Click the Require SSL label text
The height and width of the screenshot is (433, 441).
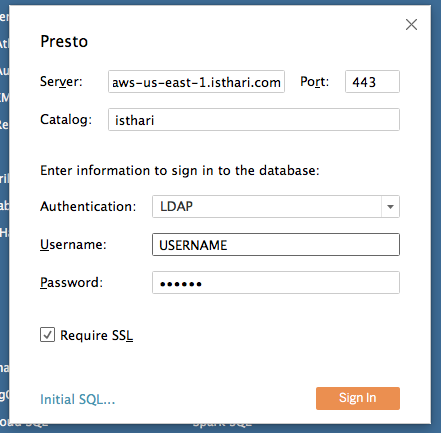click(x=96, y=335)
